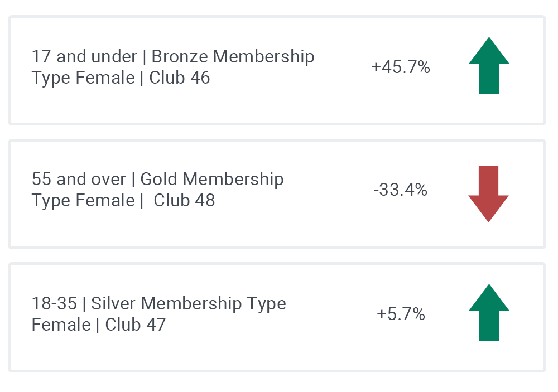The height and width of the screenshot is (392, 558).
Task: Click "Female" in the Silver Membership card
Action: pyautogui.click(x=60, y=325)
